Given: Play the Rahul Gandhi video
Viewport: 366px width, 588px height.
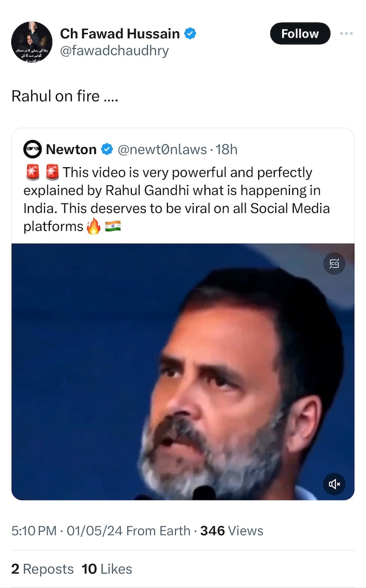Looking at the screenshot, I should pyautogui.click(x=183, y=372).
